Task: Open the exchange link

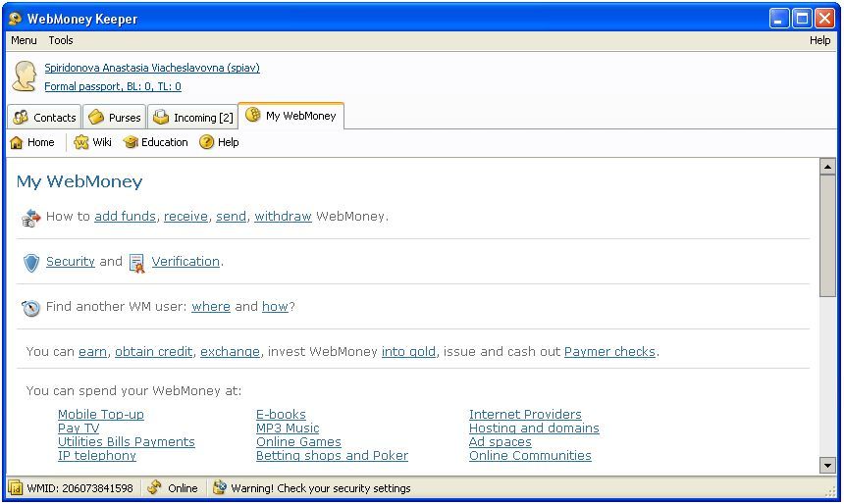Action: [x=230, y=352]
